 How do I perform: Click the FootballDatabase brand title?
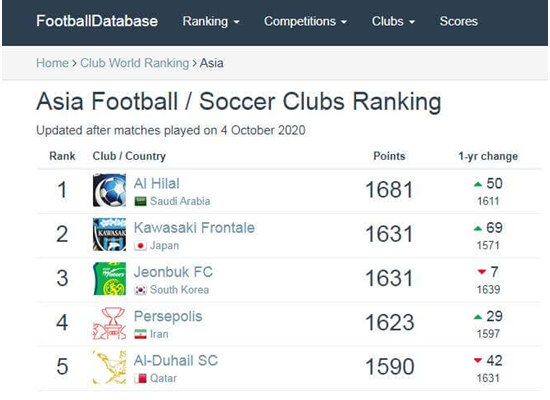(97, 21)
